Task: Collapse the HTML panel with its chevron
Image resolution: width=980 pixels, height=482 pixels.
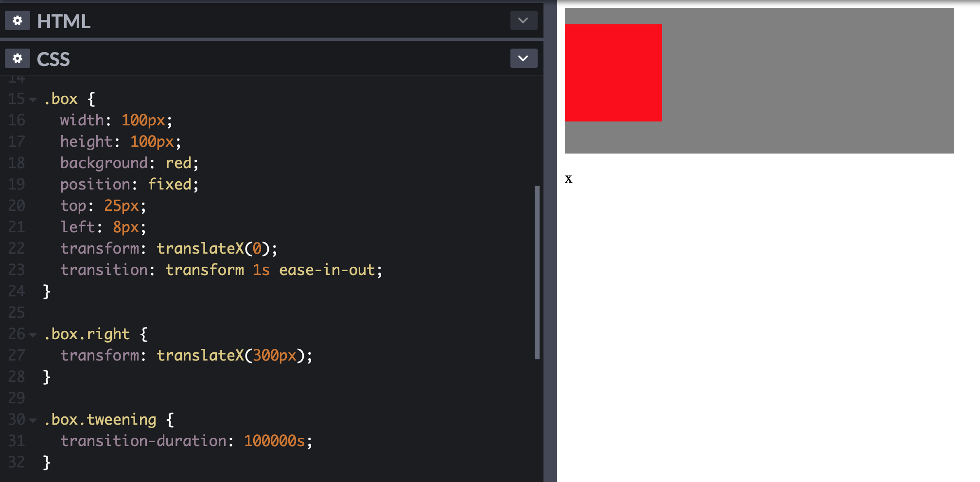Action: click(523, 20)
